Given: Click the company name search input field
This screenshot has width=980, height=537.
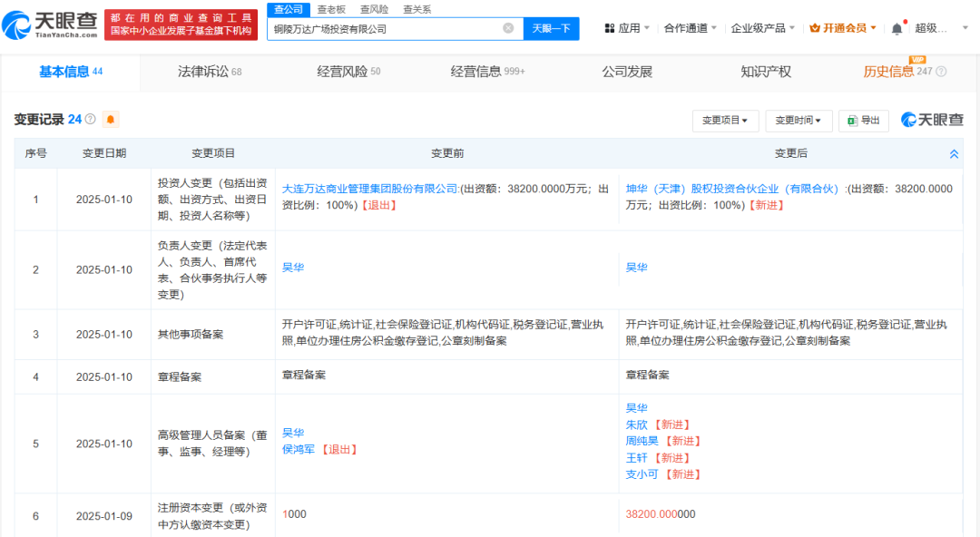Looking at the screenshot, I should coord(386,29).
